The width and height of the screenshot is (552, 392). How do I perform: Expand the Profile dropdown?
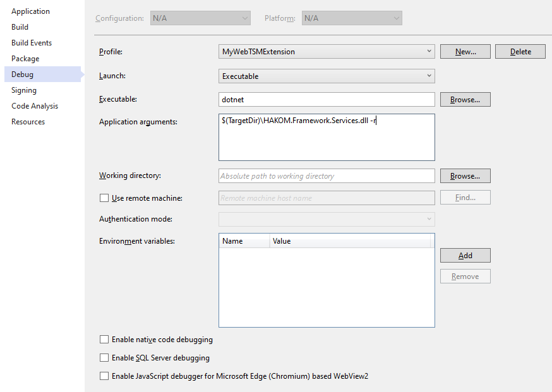coord(327,52)
